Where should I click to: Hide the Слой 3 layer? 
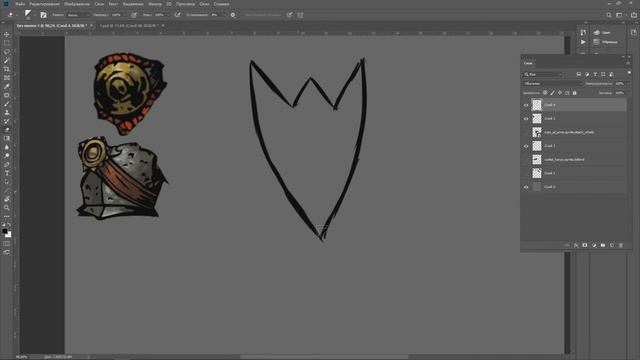point(526,118)
